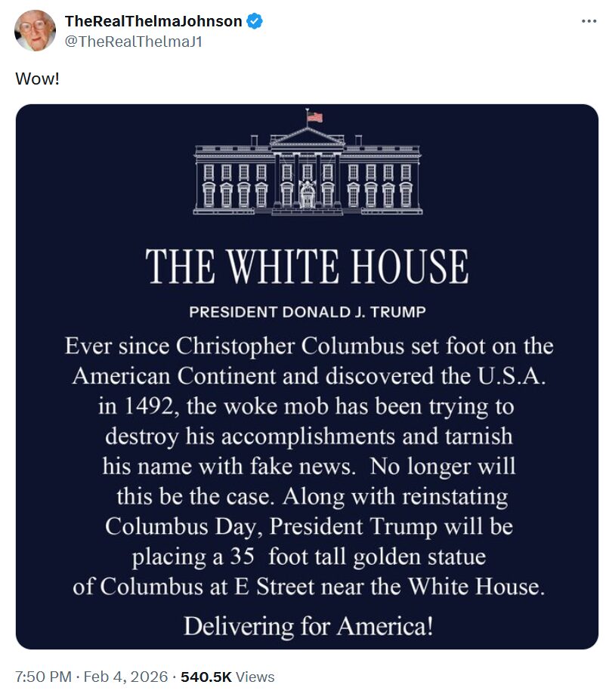Viewport: 606px width, 700px height.
Task: Click "Delivering for America!" at image bottom
Action: [308, 626]
